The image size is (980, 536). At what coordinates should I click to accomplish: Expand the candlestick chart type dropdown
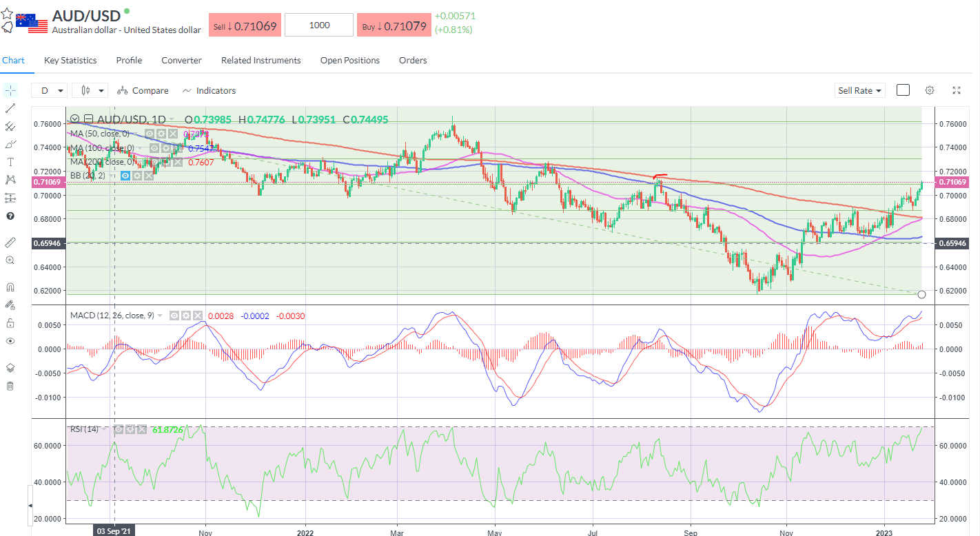(92, 90)
